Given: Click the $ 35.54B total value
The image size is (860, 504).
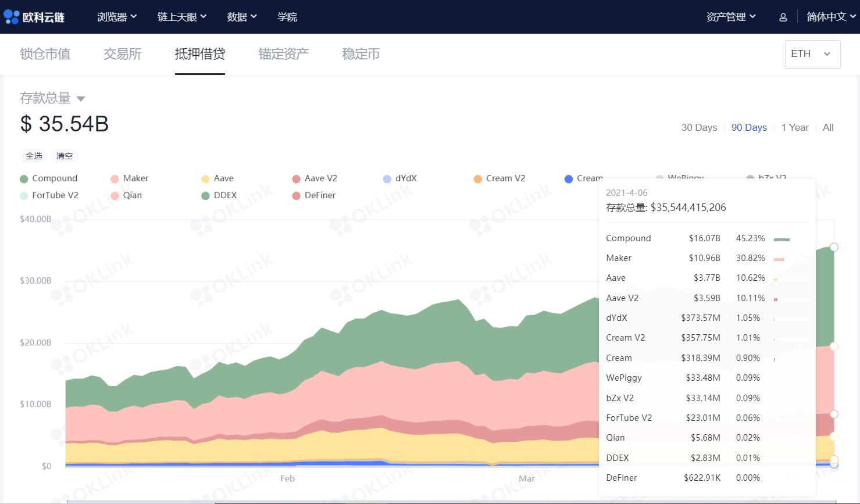Looking at the screenshot, I should click(65, 124).
